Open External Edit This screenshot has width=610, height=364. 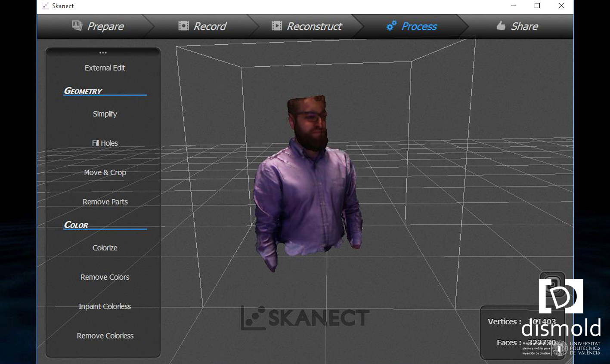(x=105, y=68)
